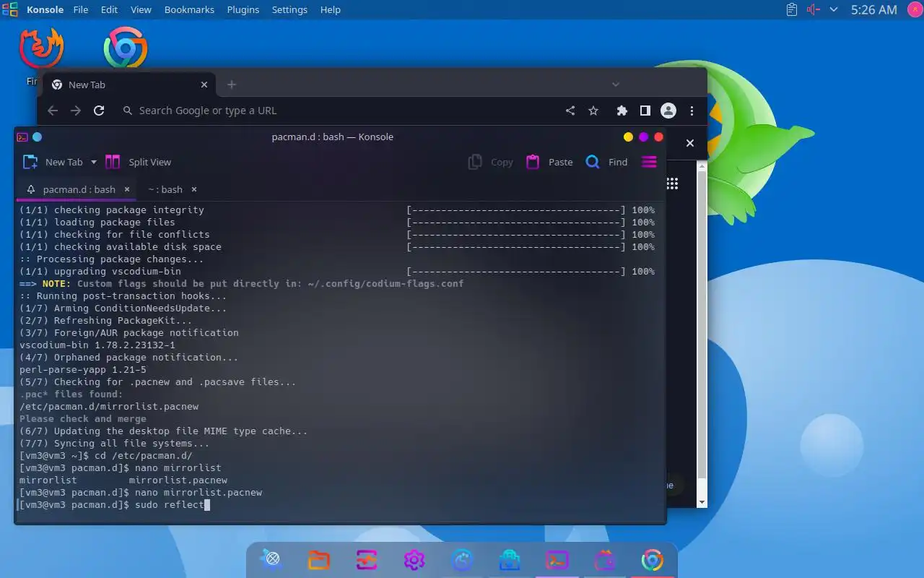Viewport: 924px width, 578px height.
Task: Click the Paste toolbar button
Action: click(x=549, y=162)
